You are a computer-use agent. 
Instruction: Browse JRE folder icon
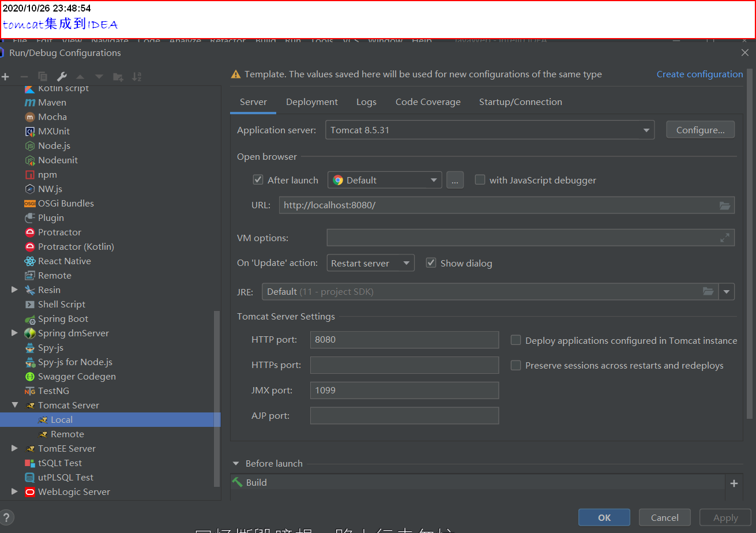point(708,292)
